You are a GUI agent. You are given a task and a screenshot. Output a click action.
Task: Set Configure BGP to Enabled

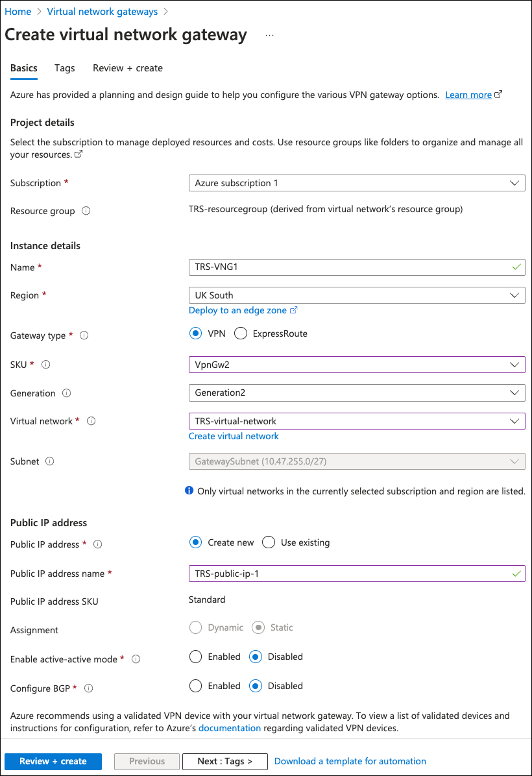(x=196, y=686)
